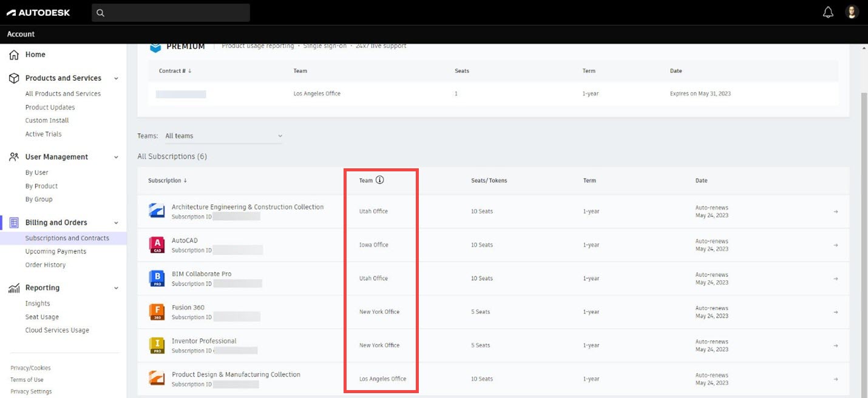868x398 pixels.
Task: Click the search magnifier icon
Action: pos(101,13)
